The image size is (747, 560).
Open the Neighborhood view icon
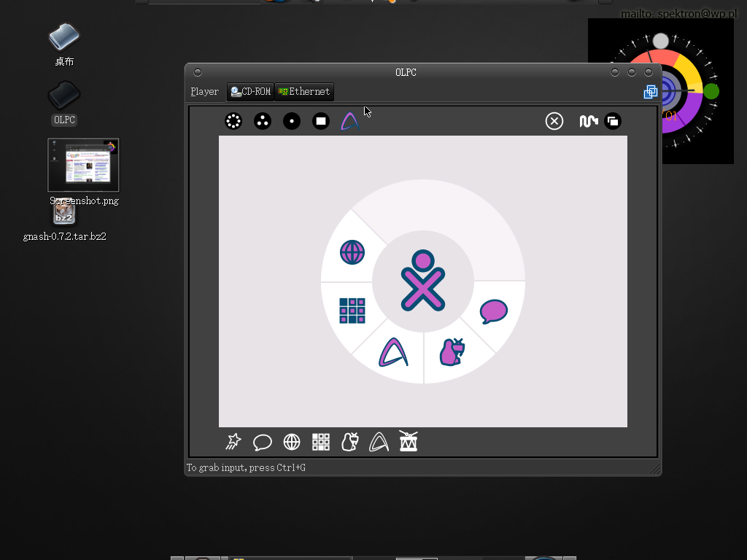tap(233, 122)
